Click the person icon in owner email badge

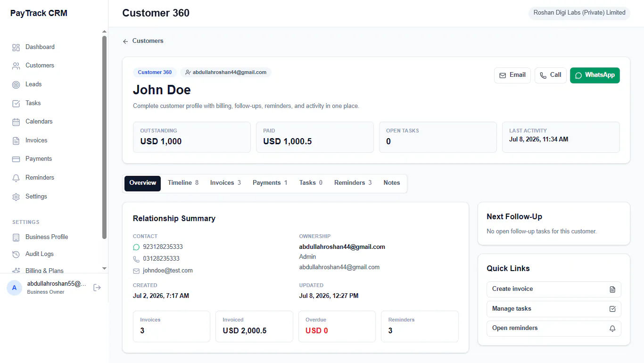pyautogui.click(x=188, y=73)
